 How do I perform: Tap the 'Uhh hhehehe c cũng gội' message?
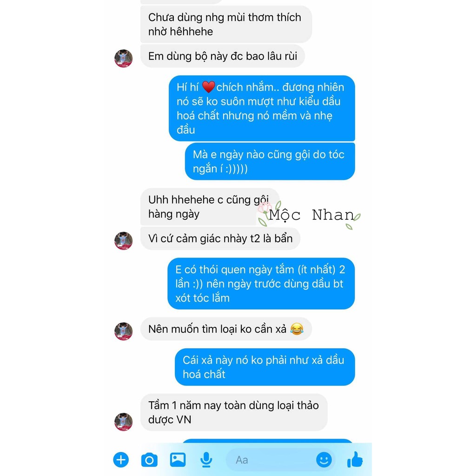click(210, 207)
